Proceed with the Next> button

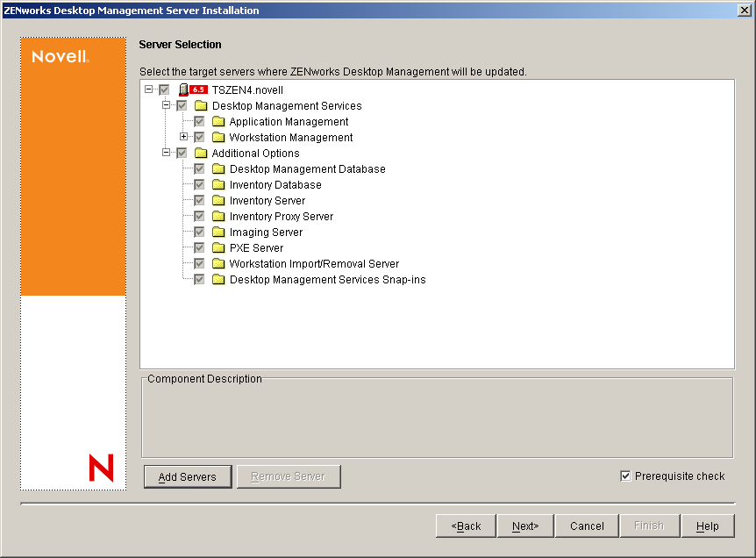[x=525, y=526]
